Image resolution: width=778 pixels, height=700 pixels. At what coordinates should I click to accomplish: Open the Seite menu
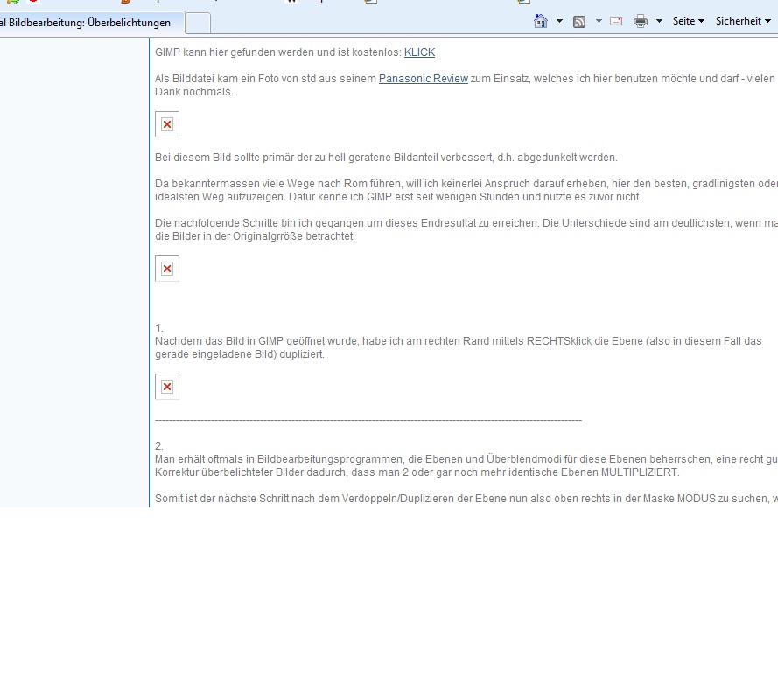click(x=688, y=21)
